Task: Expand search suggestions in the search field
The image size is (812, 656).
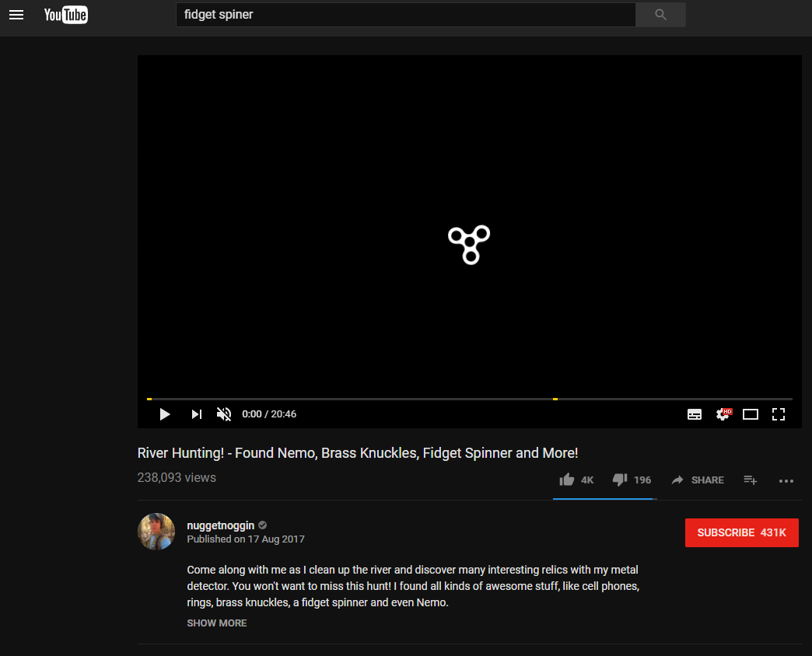Action: (x=405, y=14)
